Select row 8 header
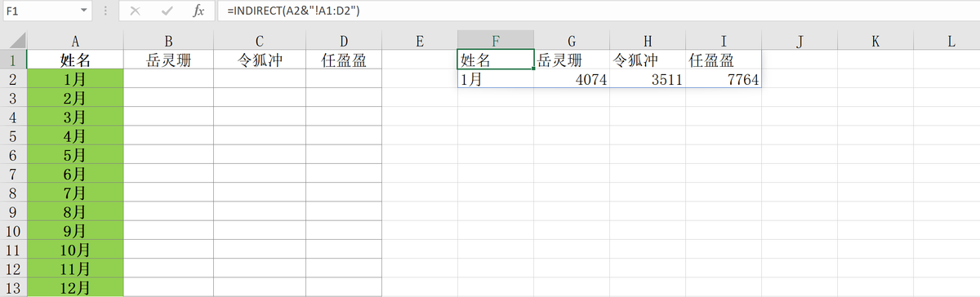Viewport: 980px width, 297px height. (x=13, y=193)
